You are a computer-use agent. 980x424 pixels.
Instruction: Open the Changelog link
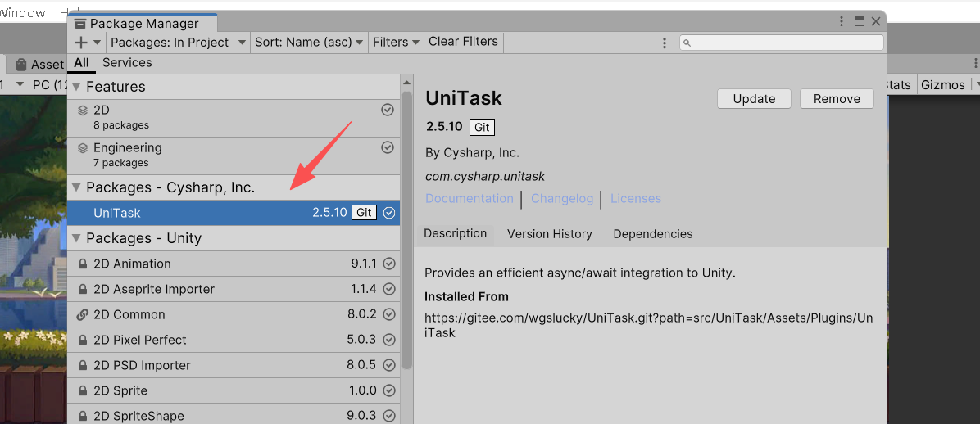pos(562,199)
